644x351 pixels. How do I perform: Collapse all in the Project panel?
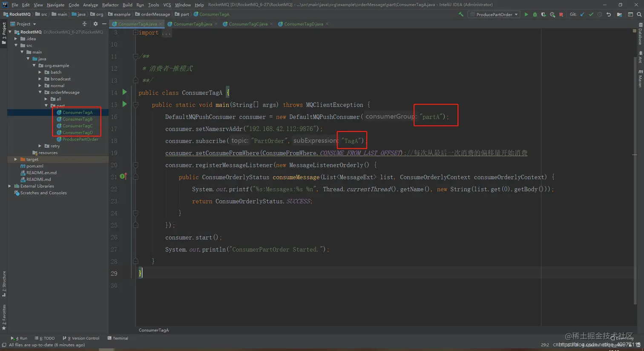pyautogui.click(x=84, y=24)
